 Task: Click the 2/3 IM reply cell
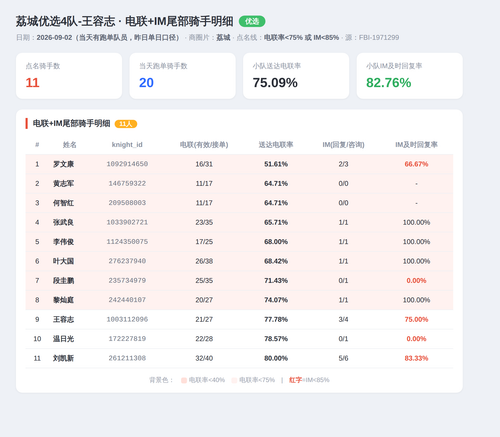[x=343, y=164]
